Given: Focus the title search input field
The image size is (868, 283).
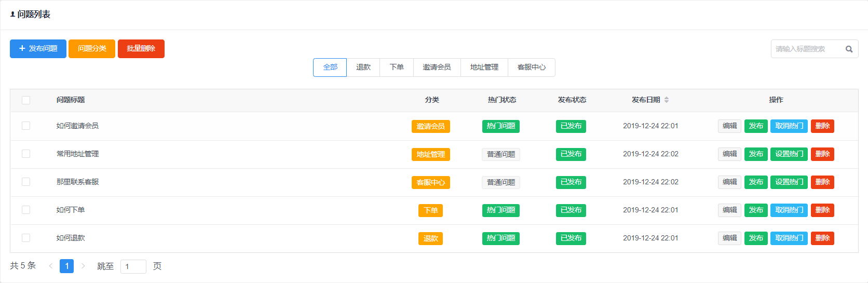Looking at the screenshot, I should click(806, 49).
